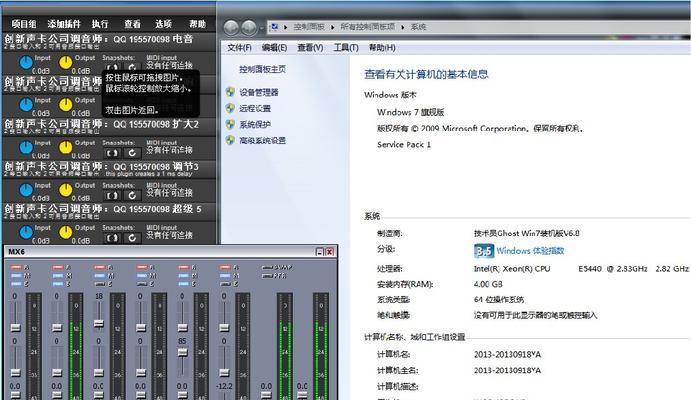Open the Windows 体验指数 link

(530, 251)
